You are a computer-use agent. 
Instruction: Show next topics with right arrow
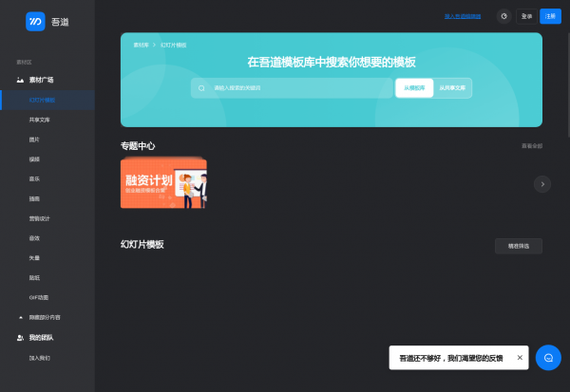541,184
